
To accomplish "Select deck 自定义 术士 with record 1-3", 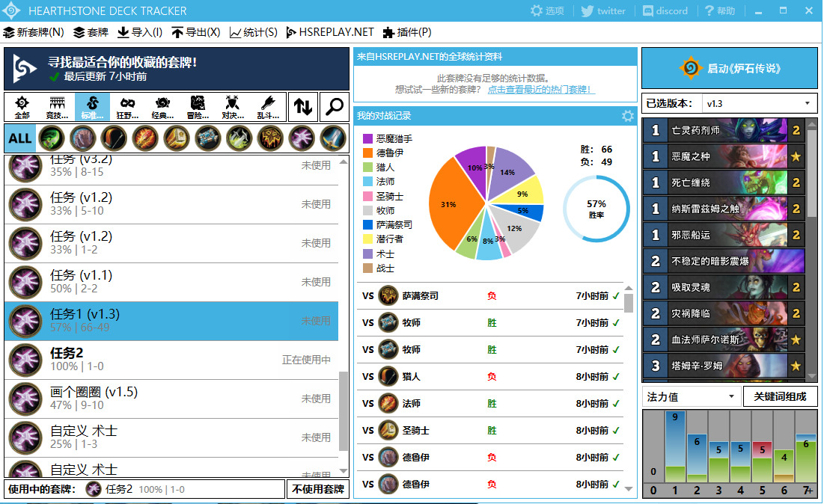I will [x=171, y=438].
